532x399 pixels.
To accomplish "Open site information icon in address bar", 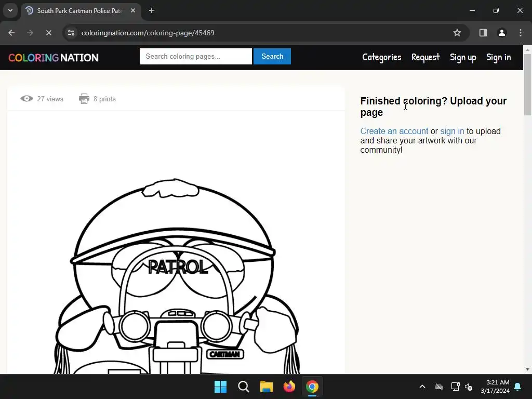I will (x=71, y=33).
